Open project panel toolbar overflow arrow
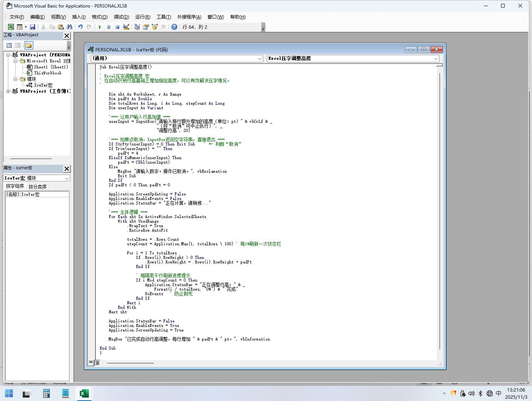Viewport: 532px width, 401px height. [69, 46]
